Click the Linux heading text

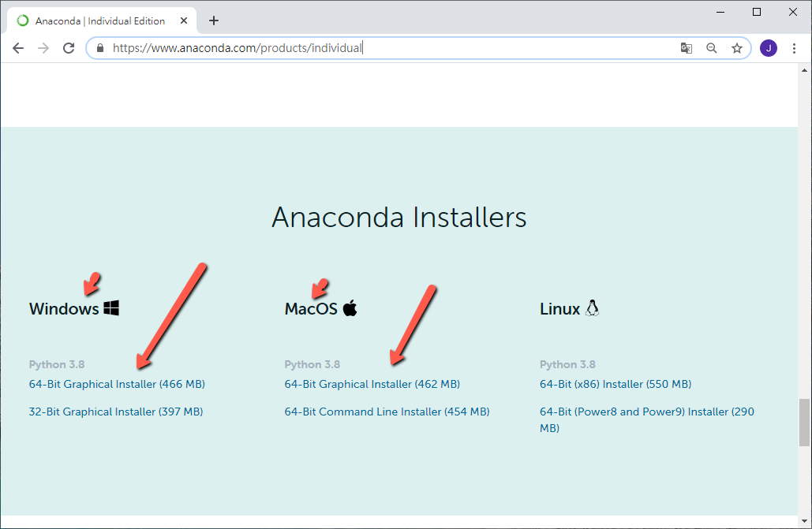(x=559, y=309)
